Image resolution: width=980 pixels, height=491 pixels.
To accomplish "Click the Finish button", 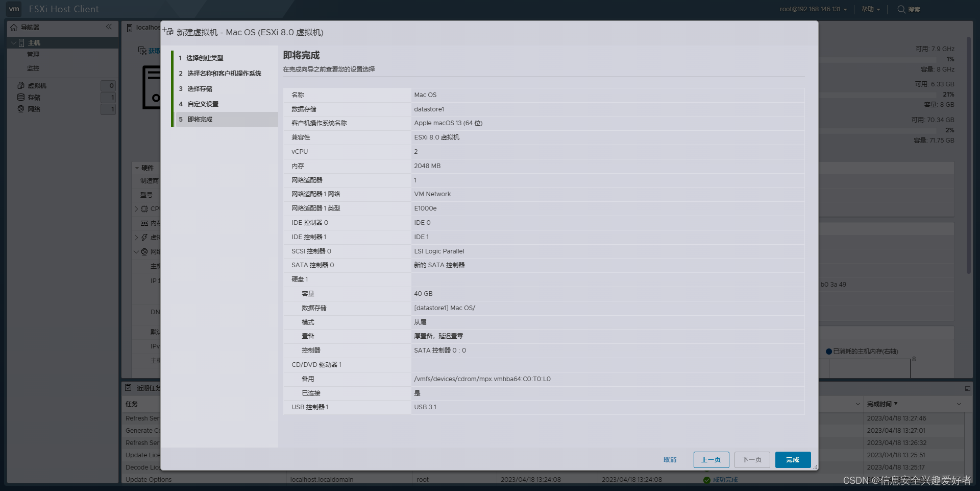I will (793, 460).
